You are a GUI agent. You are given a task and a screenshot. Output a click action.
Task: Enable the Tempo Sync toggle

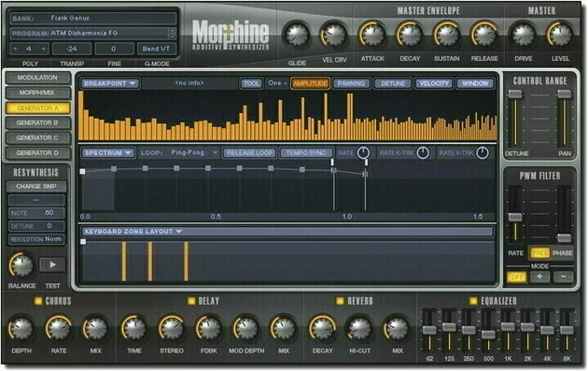306,153
